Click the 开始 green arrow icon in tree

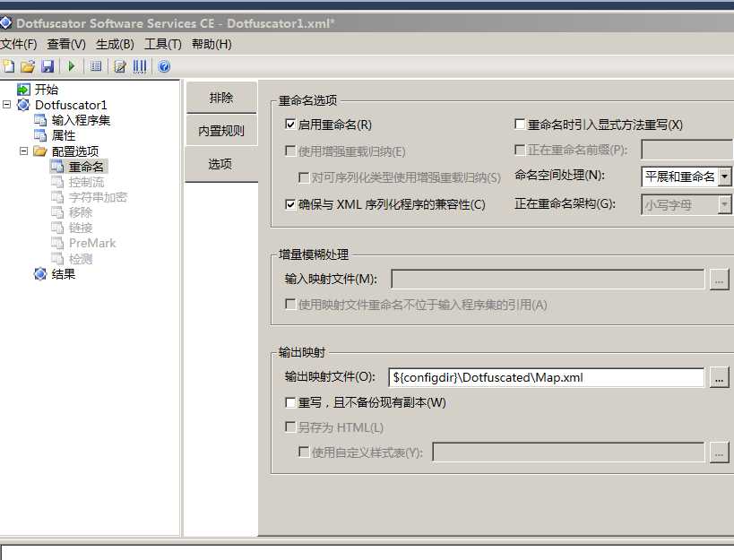23,90
